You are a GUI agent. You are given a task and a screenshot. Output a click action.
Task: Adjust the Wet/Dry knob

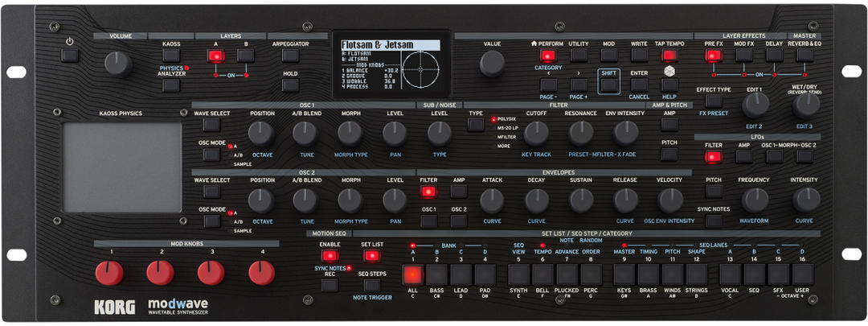[x=805, y=105]
